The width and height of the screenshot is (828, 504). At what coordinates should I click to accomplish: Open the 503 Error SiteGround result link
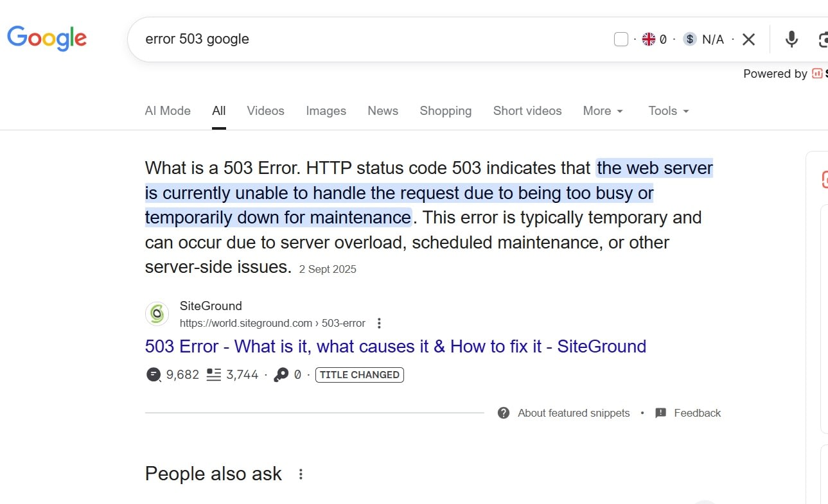coord(395,346)
